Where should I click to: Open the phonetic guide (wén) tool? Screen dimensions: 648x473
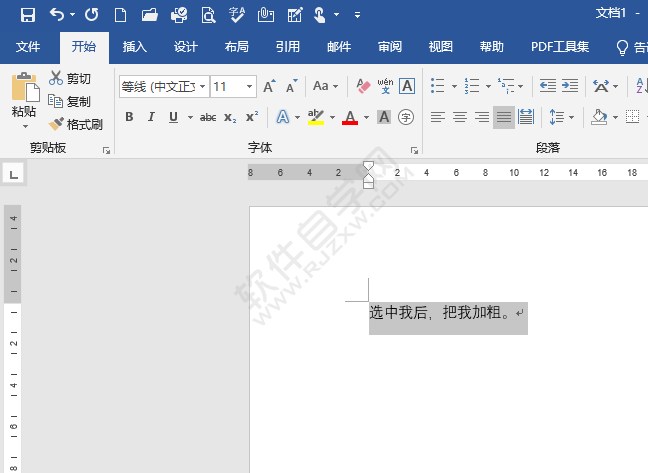click(x=385, y=86)
